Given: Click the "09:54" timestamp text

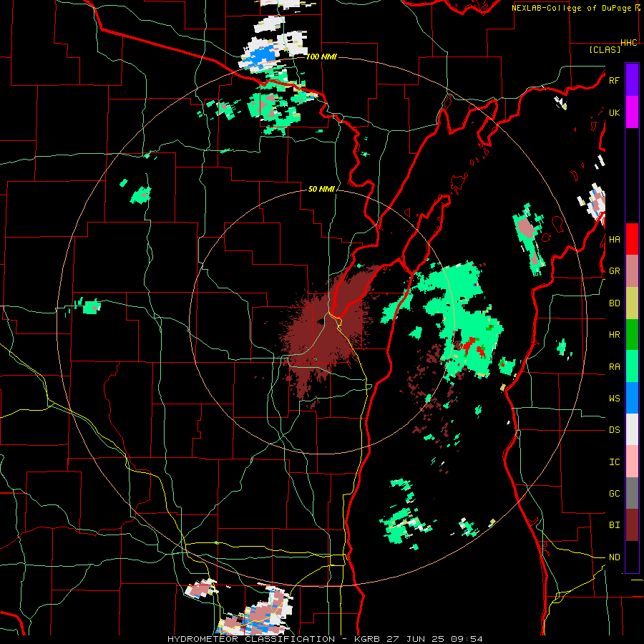Looking at the screenshot, I should pos(467,639).
